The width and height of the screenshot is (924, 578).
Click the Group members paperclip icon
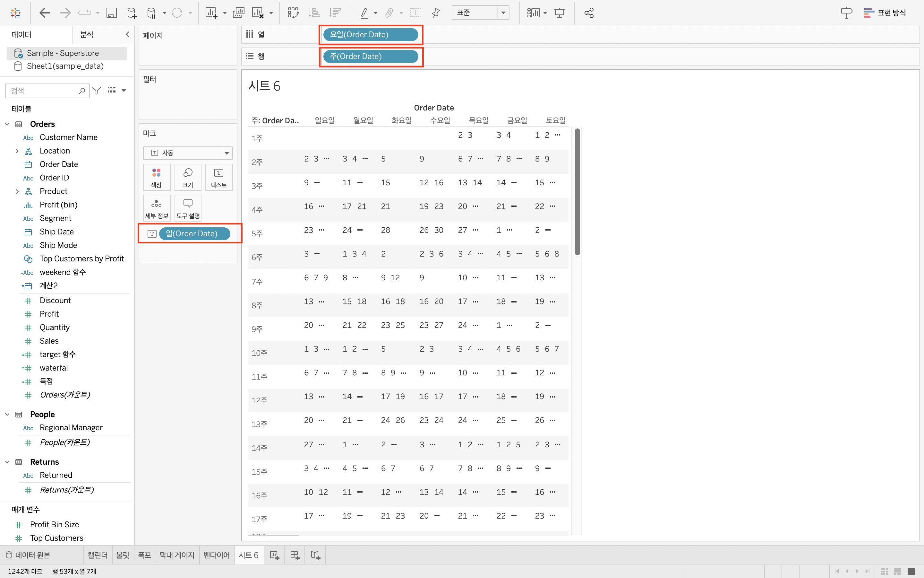389,13
